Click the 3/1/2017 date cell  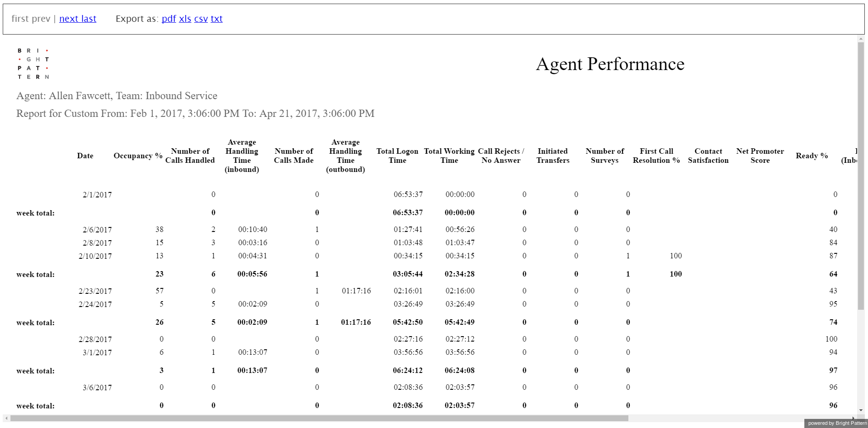point(97,352)
